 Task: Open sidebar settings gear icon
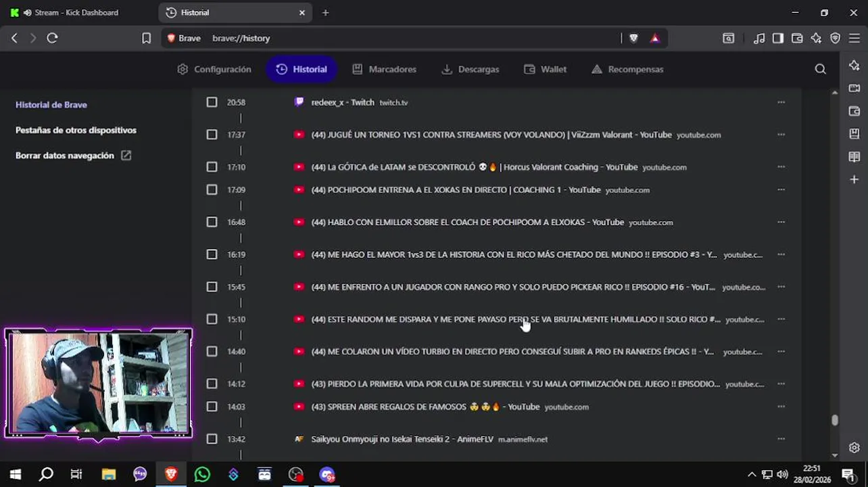pos(854,448)
